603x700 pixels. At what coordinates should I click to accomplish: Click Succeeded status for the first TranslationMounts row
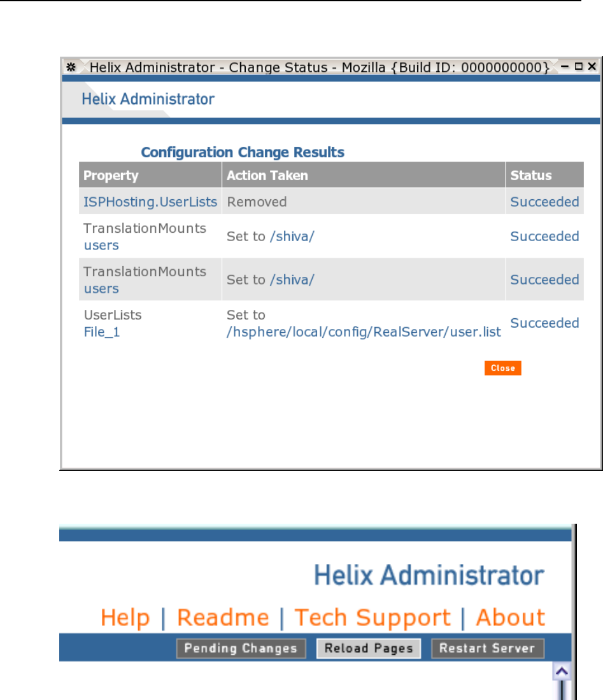pyautogui.click(x=544, y=236)
